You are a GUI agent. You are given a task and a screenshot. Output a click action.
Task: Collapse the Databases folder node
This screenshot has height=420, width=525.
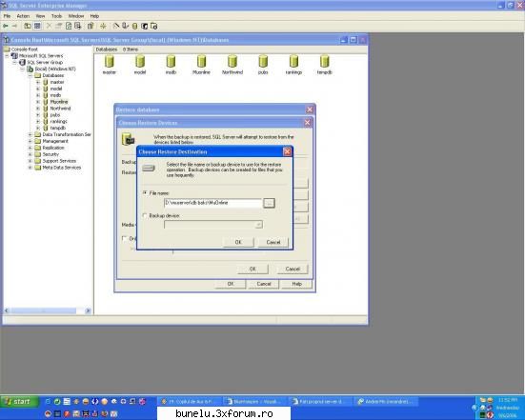click(x=30, y=75)
